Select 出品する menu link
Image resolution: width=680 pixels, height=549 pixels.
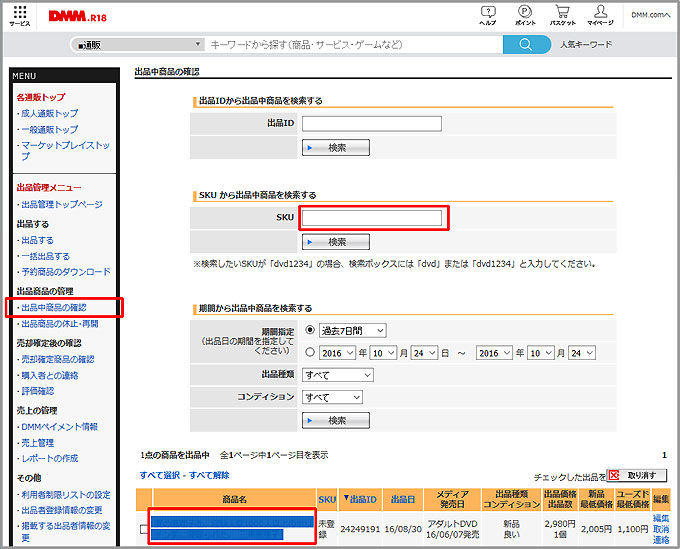37,240
